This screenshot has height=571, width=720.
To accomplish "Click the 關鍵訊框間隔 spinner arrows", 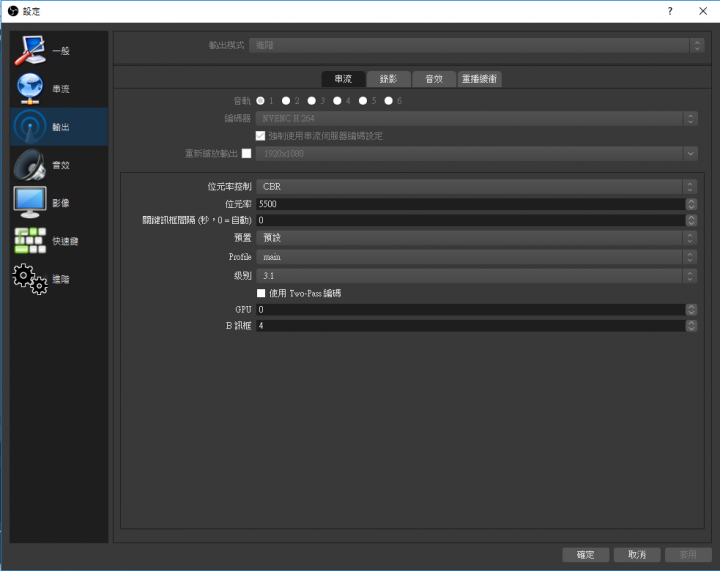I will [691, 220].
